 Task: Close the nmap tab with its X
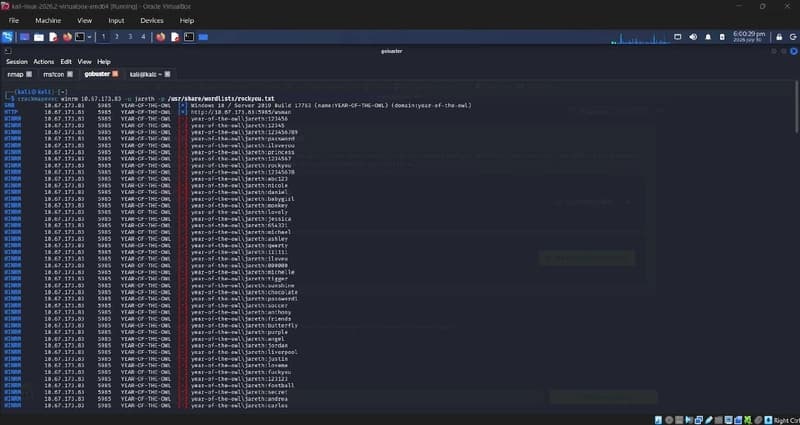coord(29,74)
